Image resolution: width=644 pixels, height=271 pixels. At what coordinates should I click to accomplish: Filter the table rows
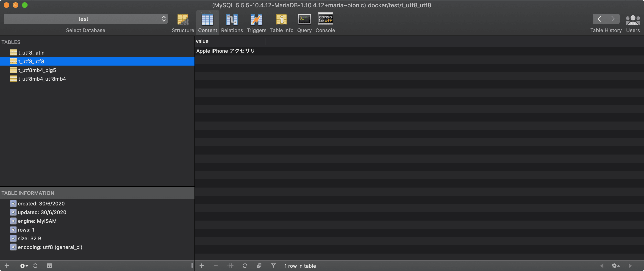(274, 266)
